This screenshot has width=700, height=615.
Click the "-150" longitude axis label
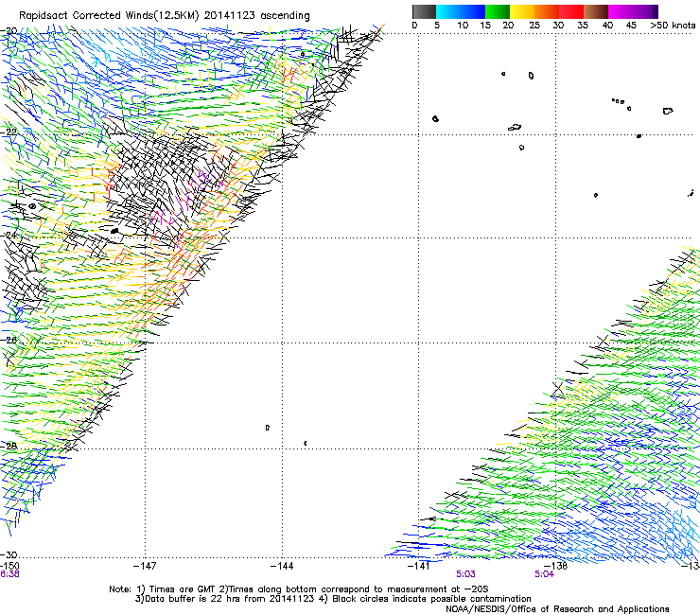(9, 566)
